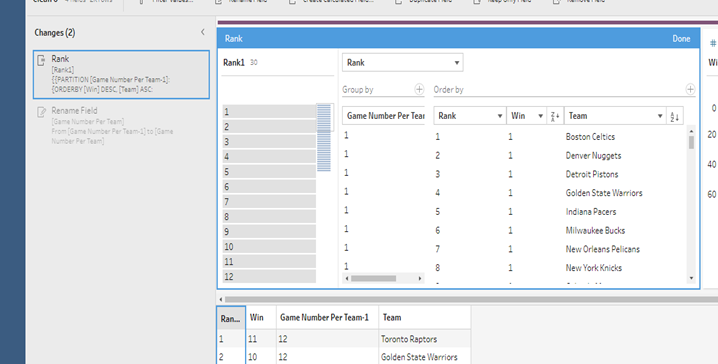Add a Group by field with plus

[x=419, y=89]
